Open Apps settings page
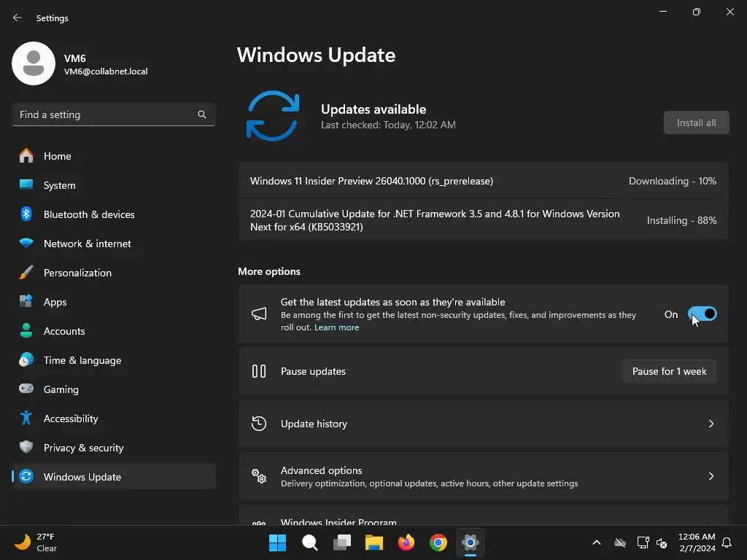The image size is (747, 560). coord(114,301)
